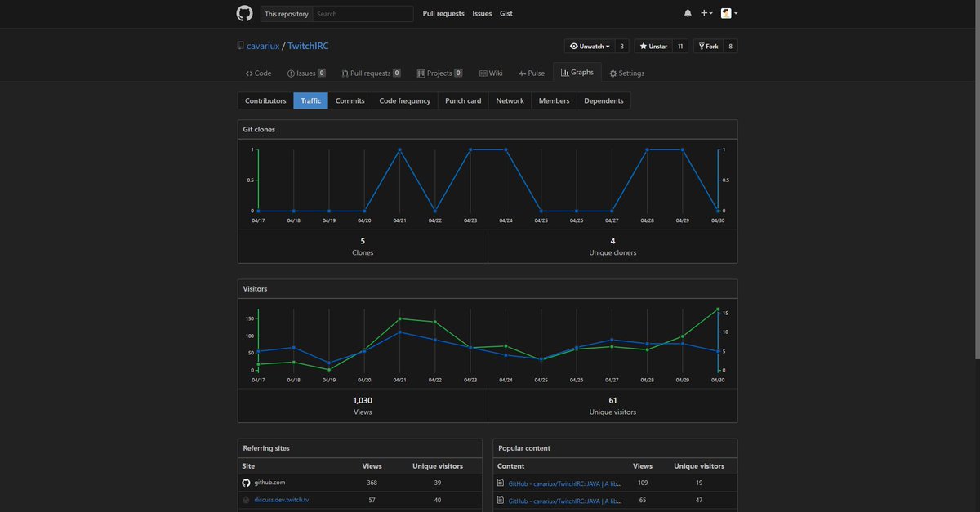This screenshot has width=980, height=512.
Task: Switch to the repository Issues tab
Action: click(x=306, y=73)
